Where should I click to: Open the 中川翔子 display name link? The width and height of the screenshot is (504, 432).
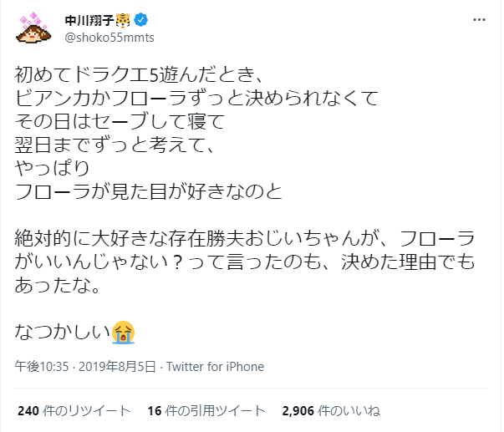(89, 21)
